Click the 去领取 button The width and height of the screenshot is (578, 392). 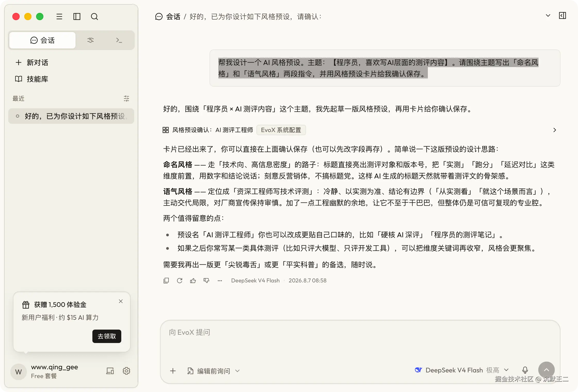click(107, 336)
